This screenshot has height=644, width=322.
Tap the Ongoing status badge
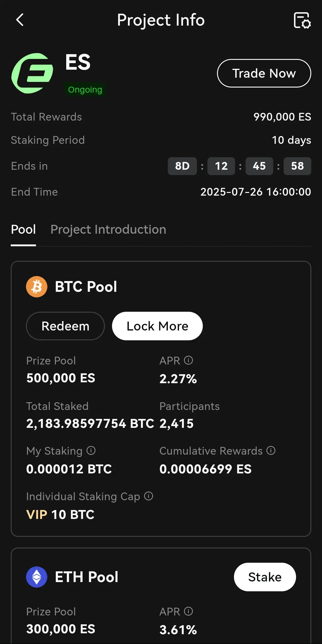coord(85,90)
